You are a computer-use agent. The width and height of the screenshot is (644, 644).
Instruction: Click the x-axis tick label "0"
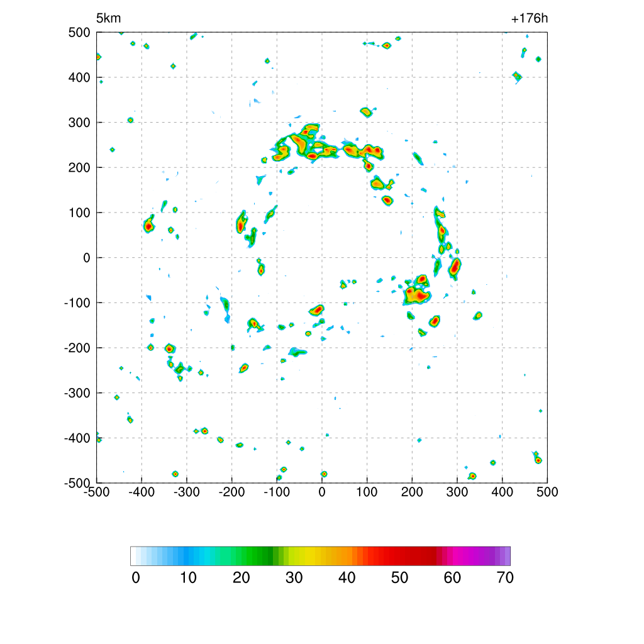[x=322, y=492]
